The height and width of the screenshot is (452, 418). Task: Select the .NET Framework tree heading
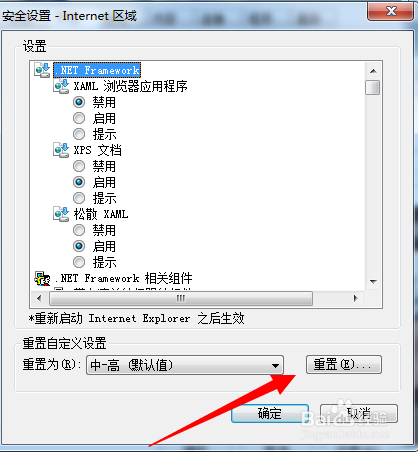97,70
